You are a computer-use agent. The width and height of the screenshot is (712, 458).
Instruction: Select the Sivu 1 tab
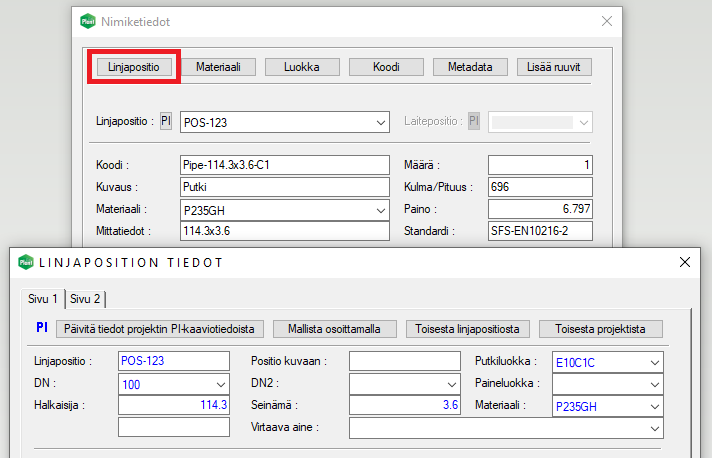[x=42, y=298]
